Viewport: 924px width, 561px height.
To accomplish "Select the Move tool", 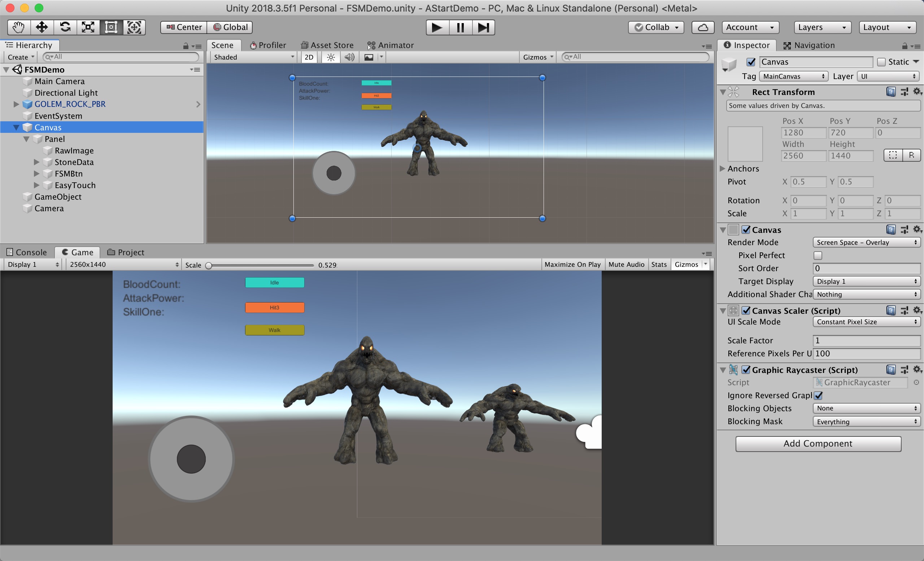I will 42,27.
